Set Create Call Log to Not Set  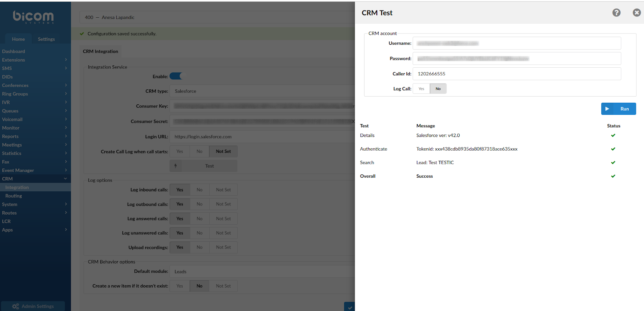point(223,151)
